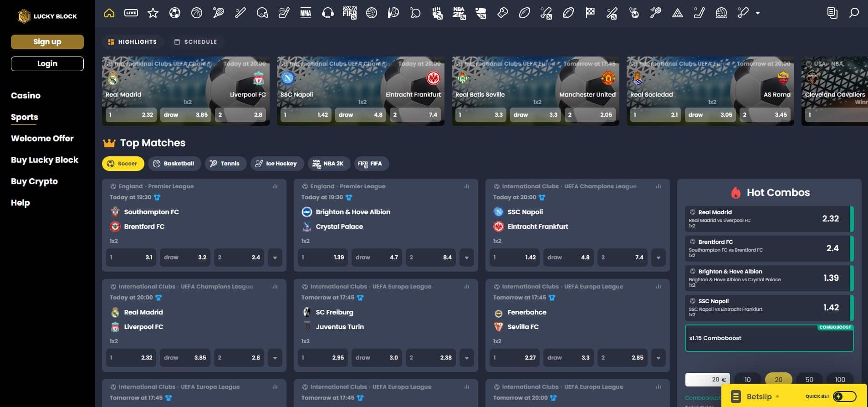Open Favorites star icon

pyautogui.click(x=153, y=13)
